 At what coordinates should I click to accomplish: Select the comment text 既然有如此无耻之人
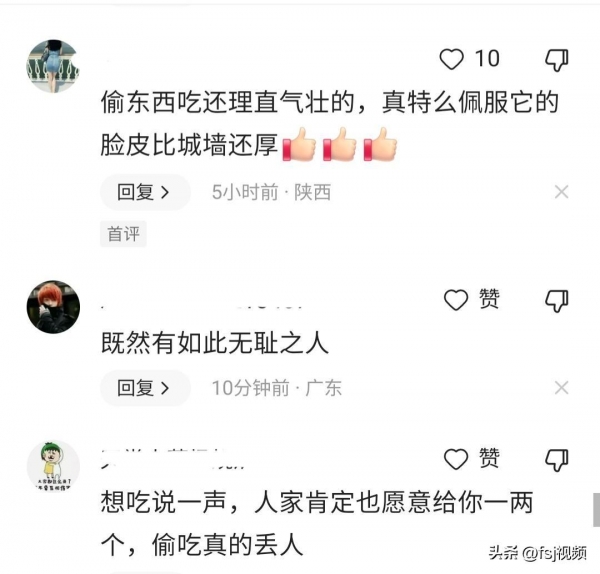click(215, 343)
